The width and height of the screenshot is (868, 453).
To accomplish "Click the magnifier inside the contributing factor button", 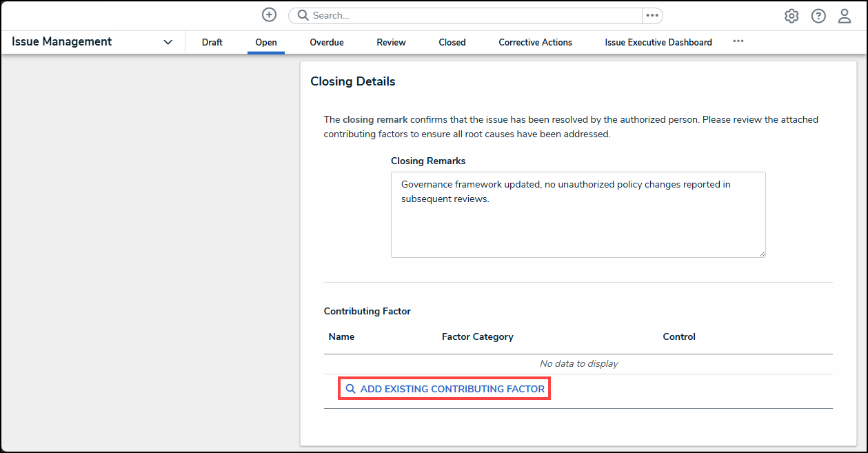I will 351,388.
